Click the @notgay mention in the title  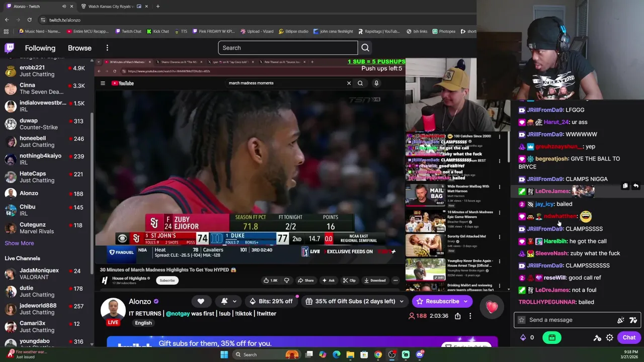tap(178, 314)
